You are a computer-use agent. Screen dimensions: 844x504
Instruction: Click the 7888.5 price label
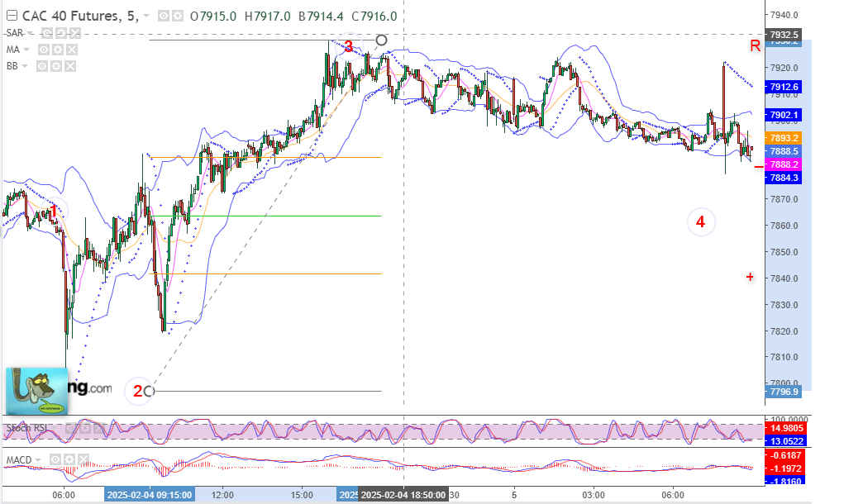[784, 152]
